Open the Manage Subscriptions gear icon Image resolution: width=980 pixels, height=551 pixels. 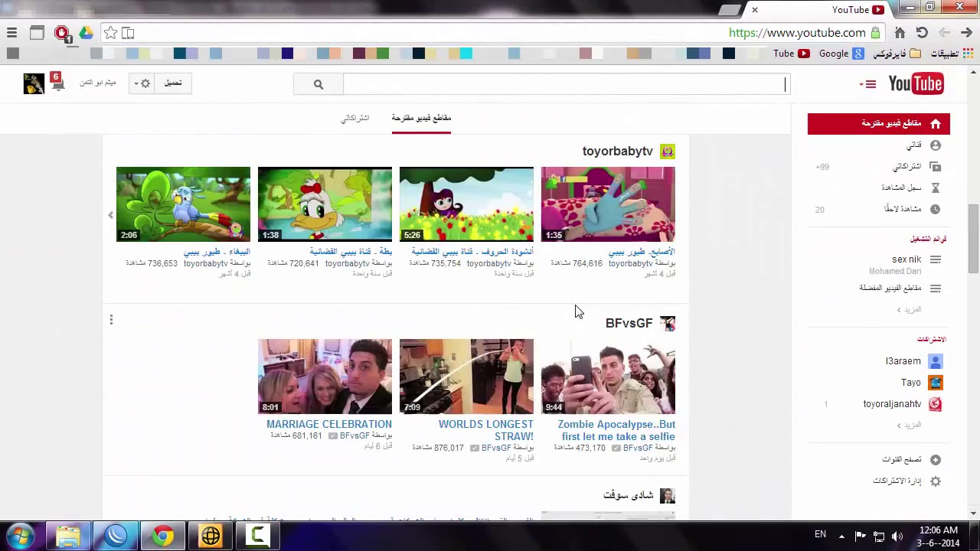pos(935,481)
